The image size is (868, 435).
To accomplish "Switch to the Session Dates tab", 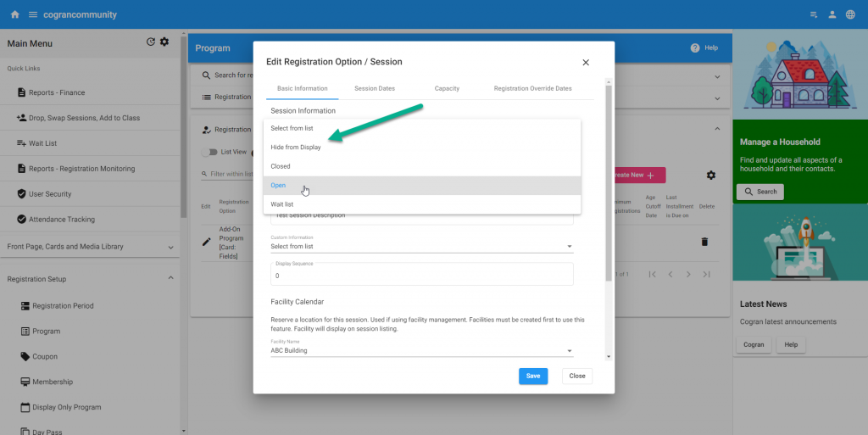I will 374,88.
